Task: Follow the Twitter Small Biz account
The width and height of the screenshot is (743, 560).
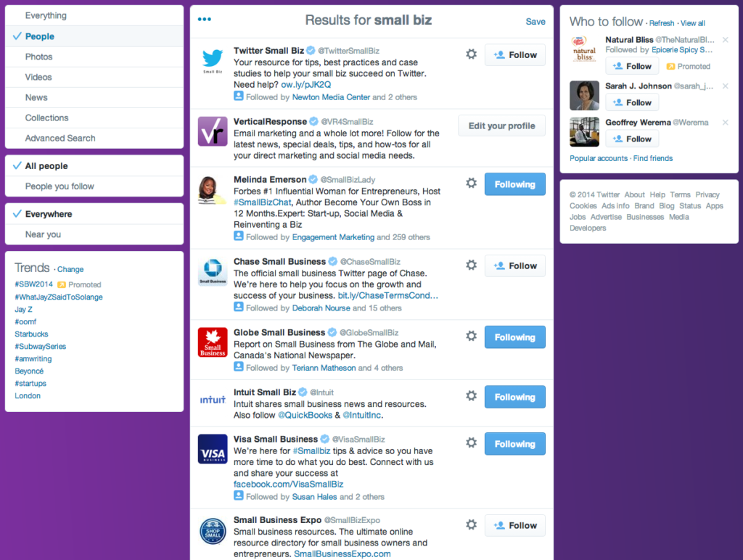Action: [x=514, y=54]
